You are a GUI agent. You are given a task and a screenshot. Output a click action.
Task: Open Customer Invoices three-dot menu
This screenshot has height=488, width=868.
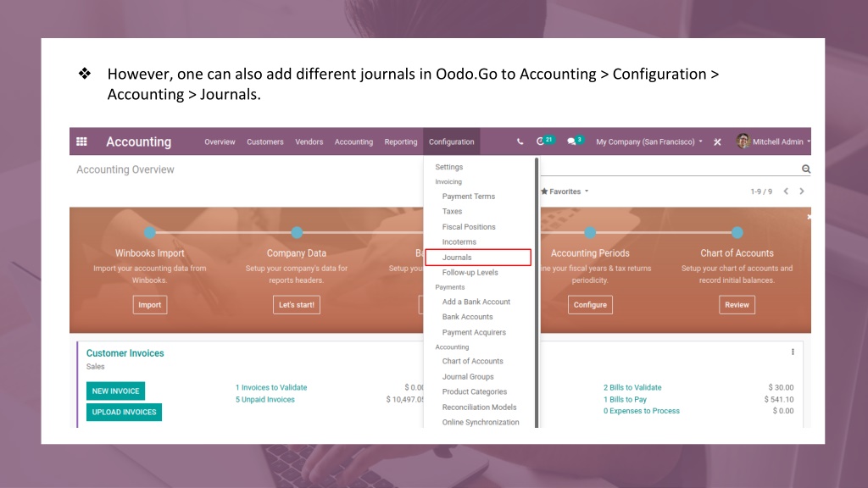[793, 352]
